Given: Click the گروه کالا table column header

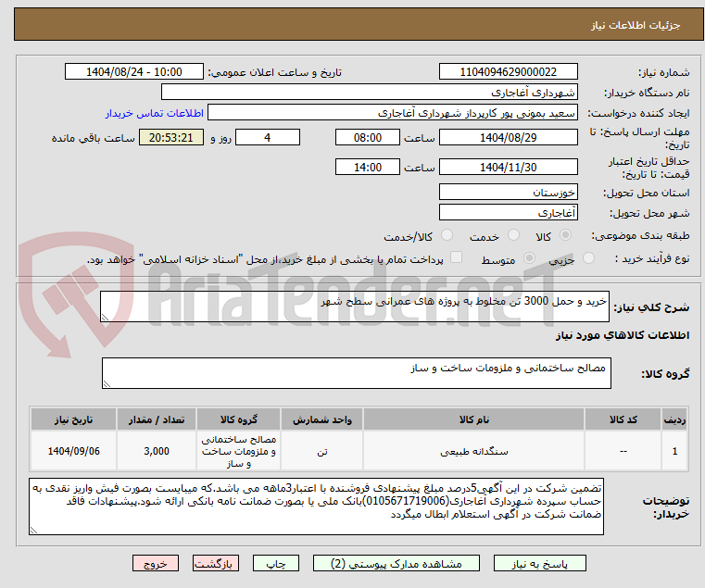Looking at the screenshot, I should click(239, 419).
